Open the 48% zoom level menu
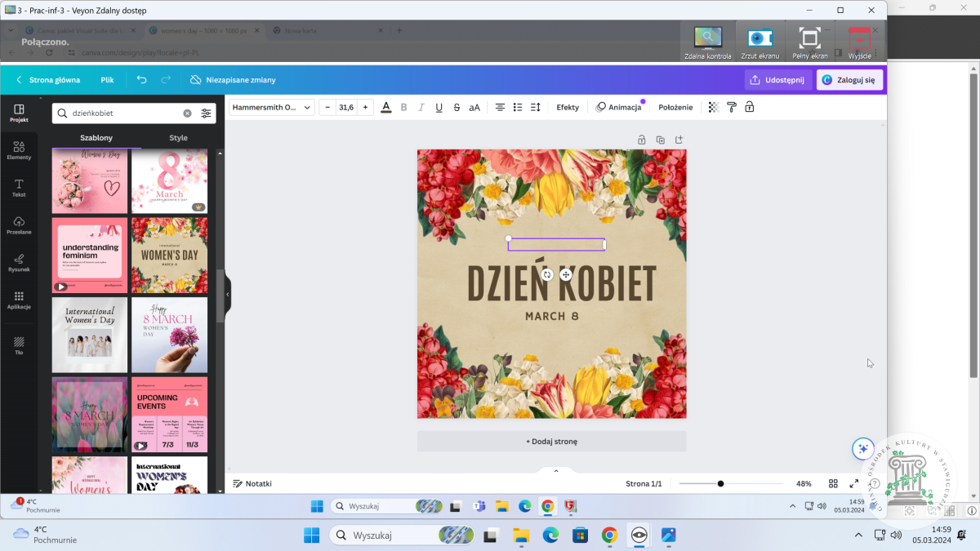Viewport: 980px width, 551px height. (804, 483)
